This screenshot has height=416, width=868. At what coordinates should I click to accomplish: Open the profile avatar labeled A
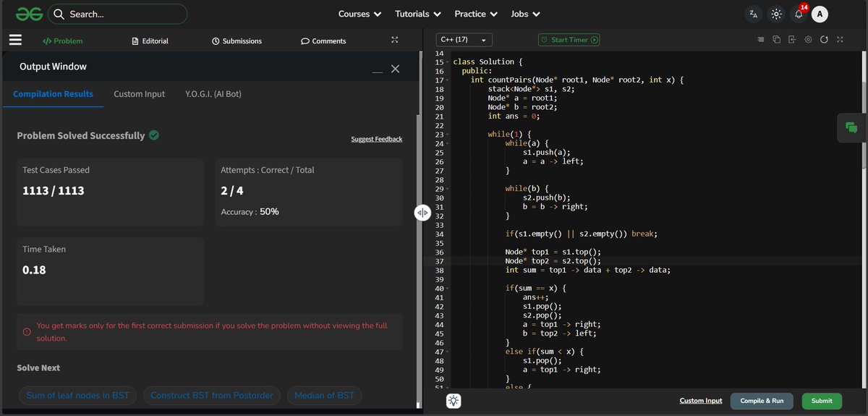tap(820, 14)
